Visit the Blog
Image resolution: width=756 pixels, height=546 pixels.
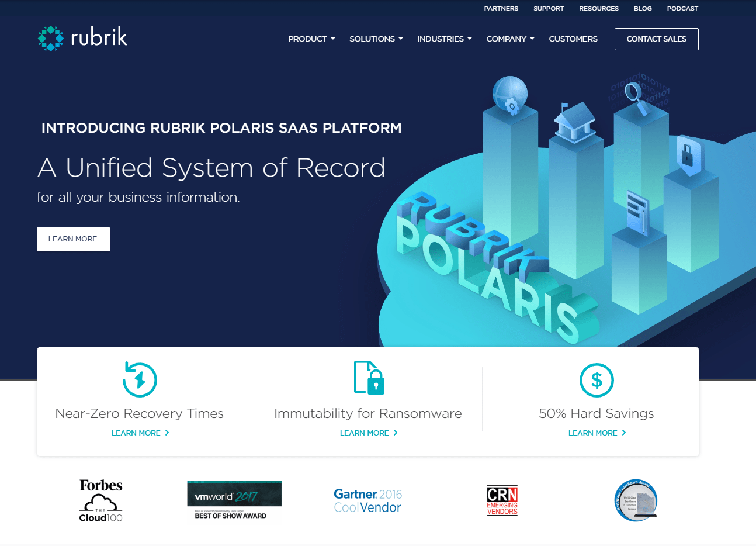coord(643,9)
